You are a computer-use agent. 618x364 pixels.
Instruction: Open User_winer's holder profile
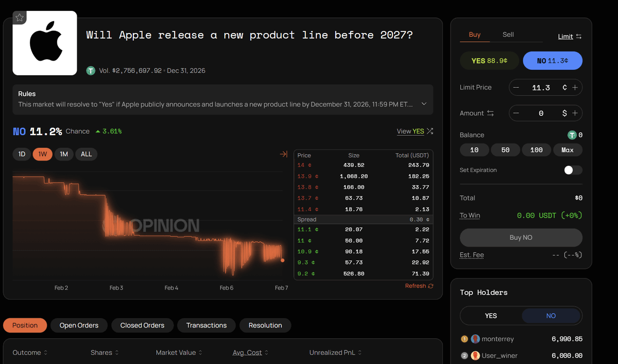point(500,355)
